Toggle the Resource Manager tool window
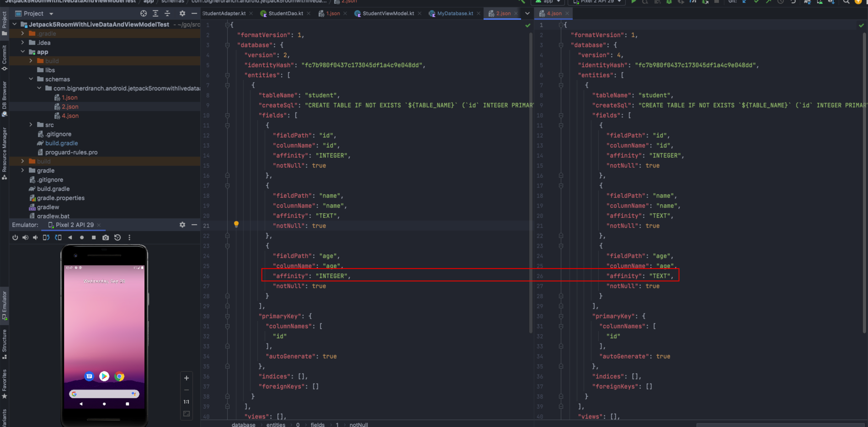This screenshot has height=427, width=868. [4, 153]
